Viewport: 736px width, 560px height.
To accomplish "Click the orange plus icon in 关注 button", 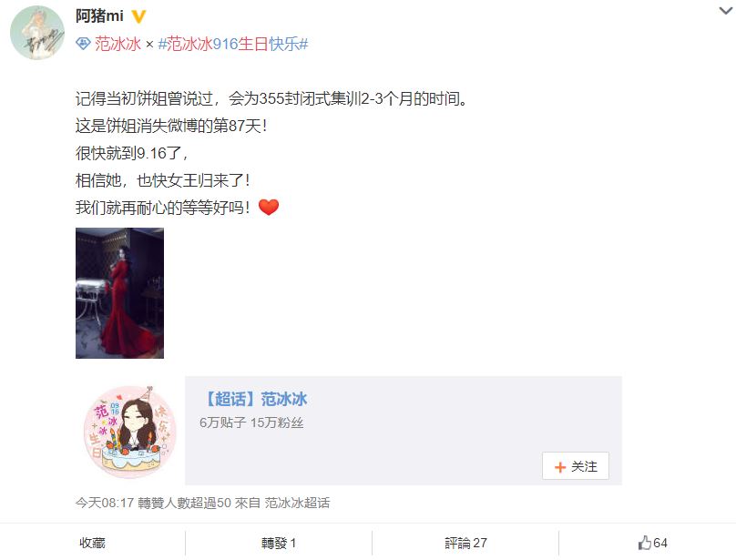I will pos(560,467).
